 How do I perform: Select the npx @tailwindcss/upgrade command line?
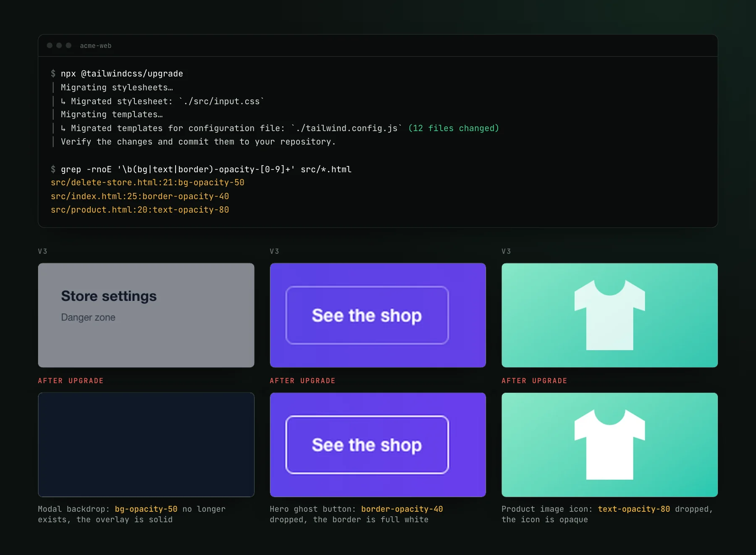122,74
